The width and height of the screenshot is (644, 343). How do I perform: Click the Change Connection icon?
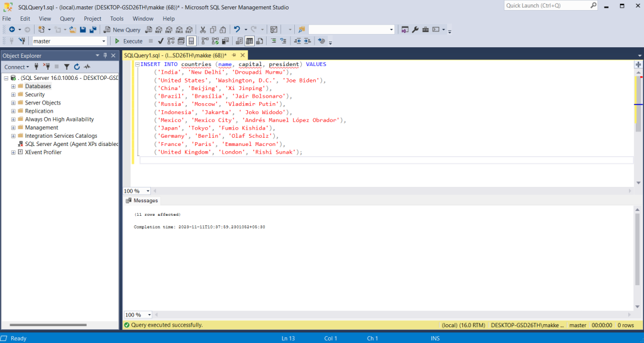[x=22, y=41]
